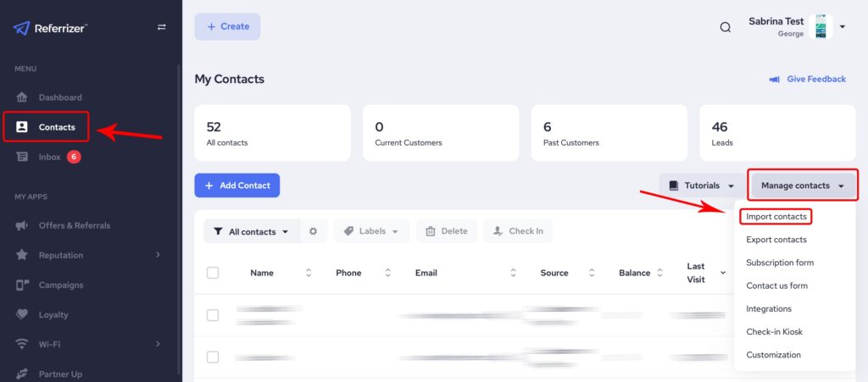Open filter settings gear icon

point(313,231)
